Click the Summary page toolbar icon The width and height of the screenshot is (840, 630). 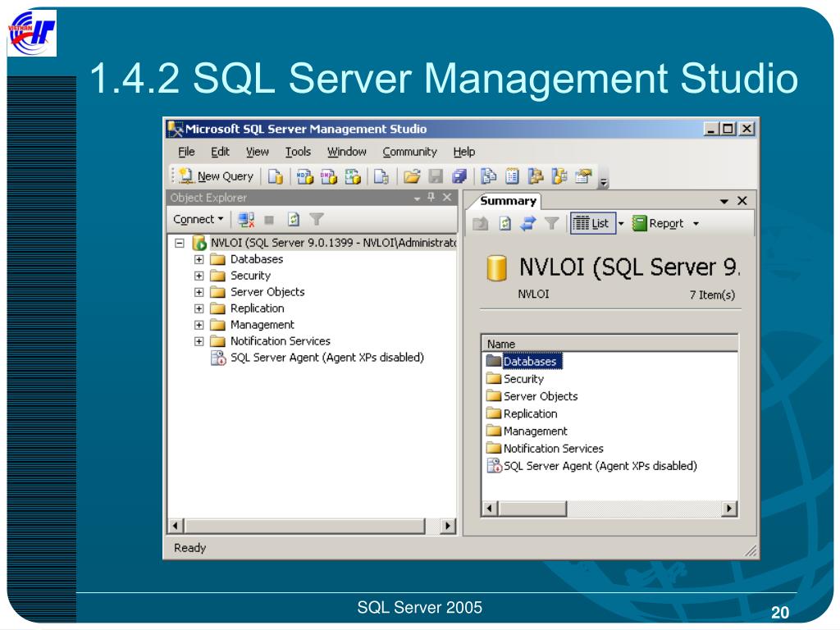[x=512, y=176]
